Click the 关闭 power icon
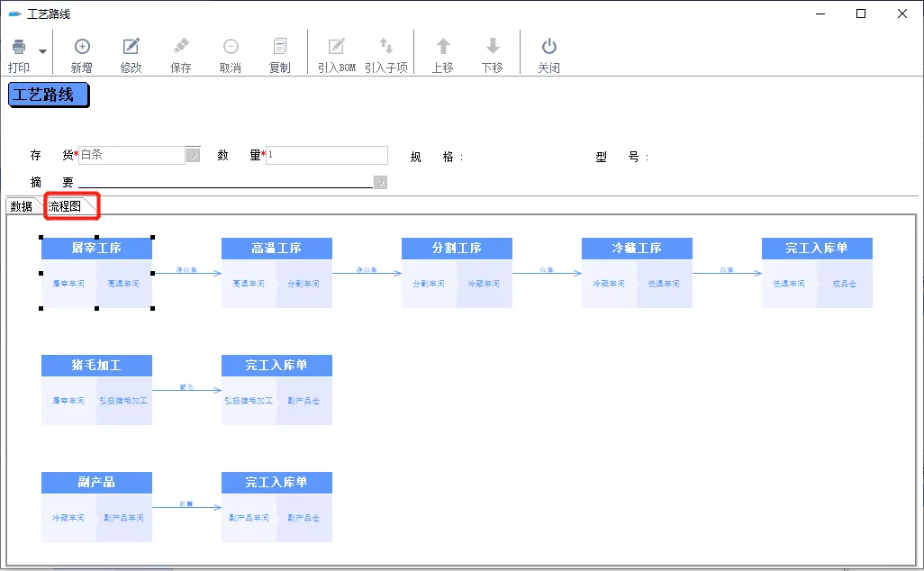This screenshot has height=571, width=924. tap(548, 47)
